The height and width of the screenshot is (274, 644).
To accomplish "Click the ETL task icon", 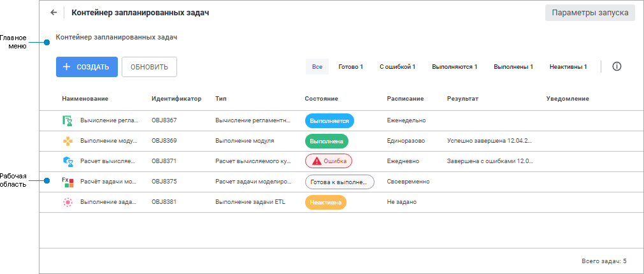I will click(x=68, y=202).
